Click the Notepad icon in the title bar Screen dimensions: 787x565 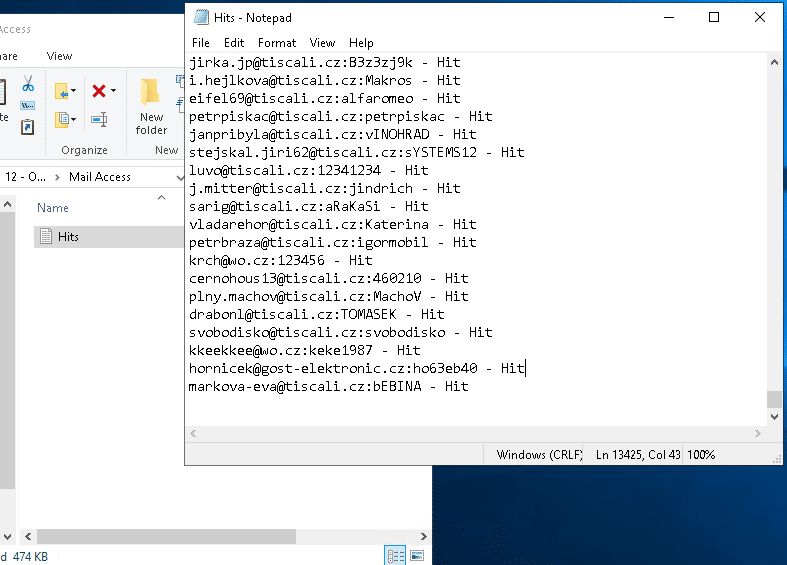(x=201, y=17)
